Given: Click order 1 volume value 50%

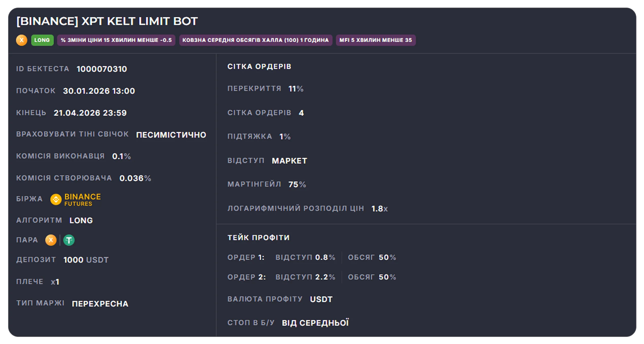Looking at the screenshot, I should 387,257.
